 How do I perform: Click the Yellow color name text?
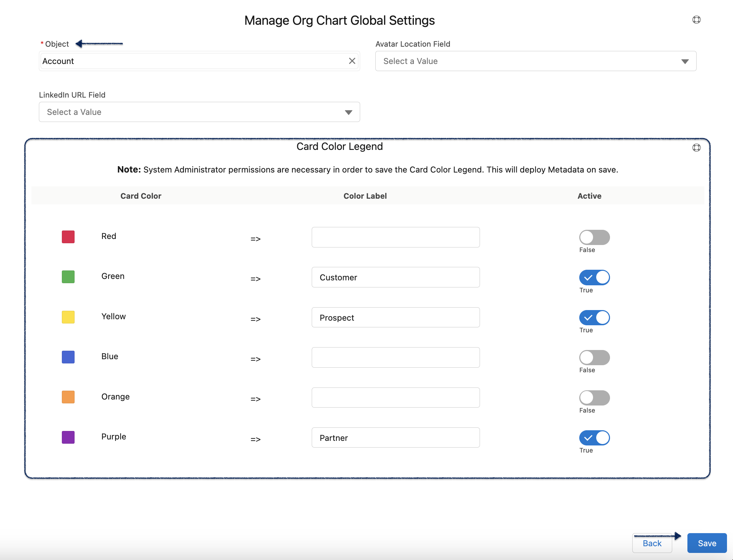click(113, 316)
